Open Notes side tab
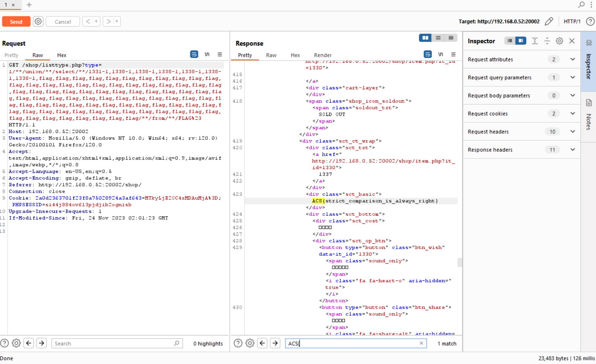The image size is (596, 364). click(x=588, y=117)
